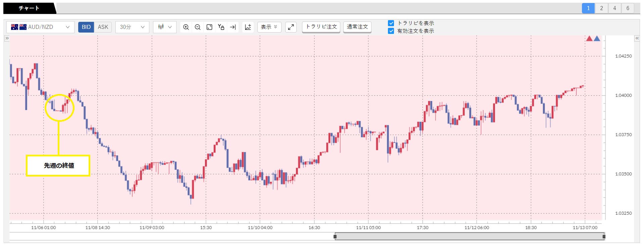Click the red triangle marker
Screen dimensions: 644x246
[589, 39]
